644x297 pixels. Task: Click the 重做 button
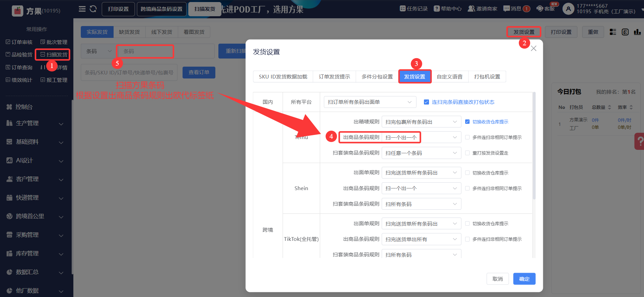coord(593,32)
